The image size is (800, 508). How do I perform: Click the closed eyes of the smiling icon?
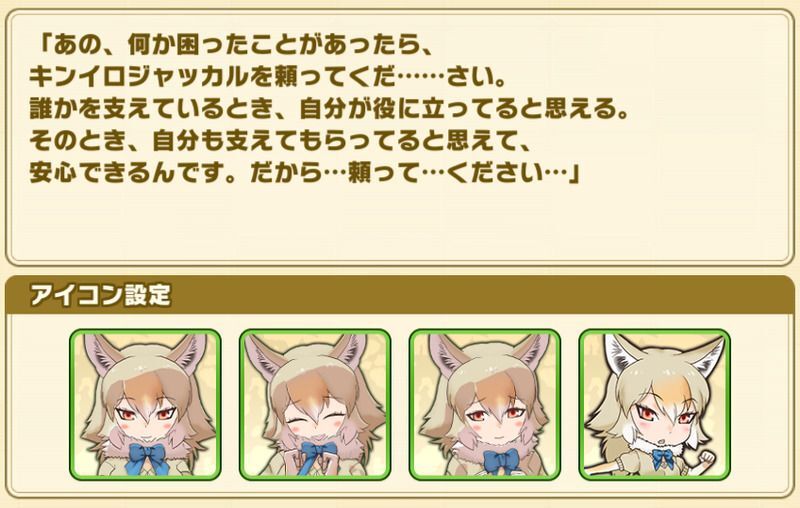(x=313, y=421)
